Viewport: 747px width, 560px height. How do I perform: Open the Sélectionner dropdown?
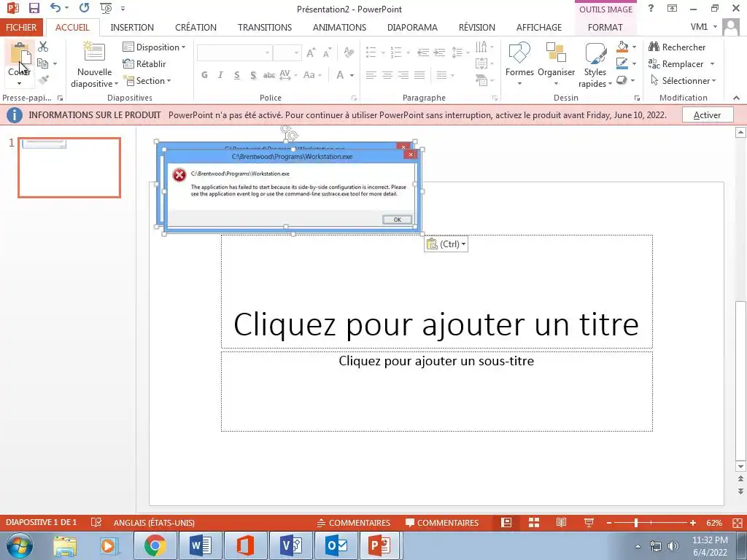coord(684,80)
